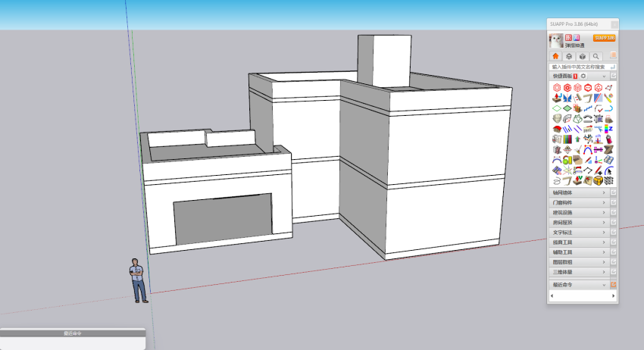The width and height of the screenshot is (644, 350).
Task: Select the gold cube icon
Action: coord(599,181)
